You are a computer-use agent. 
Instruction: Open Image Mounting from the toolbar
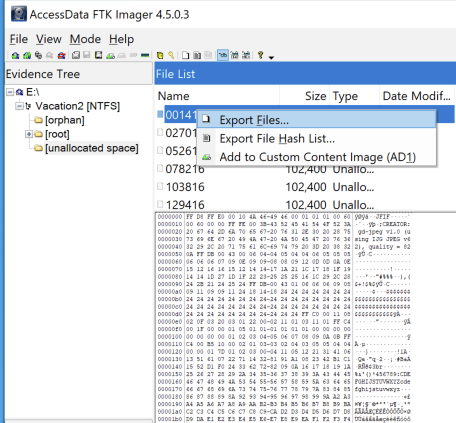[x=39, y=55]
